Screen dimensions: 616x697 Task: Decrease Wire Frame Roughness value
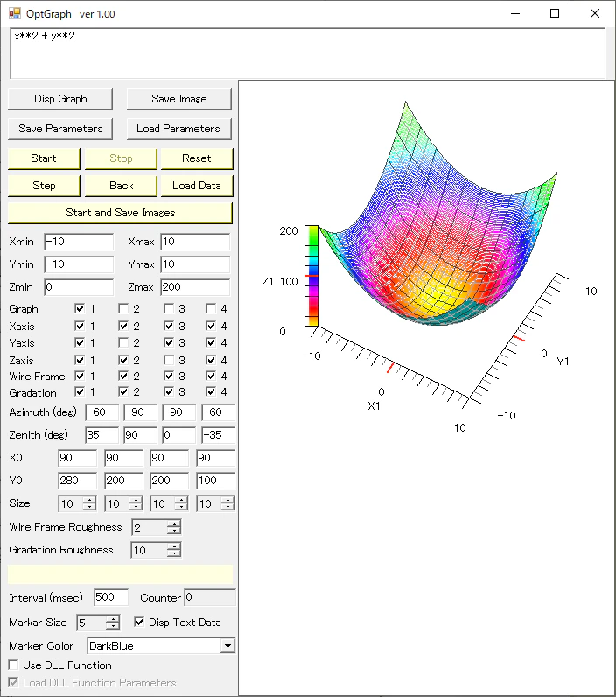174,531
